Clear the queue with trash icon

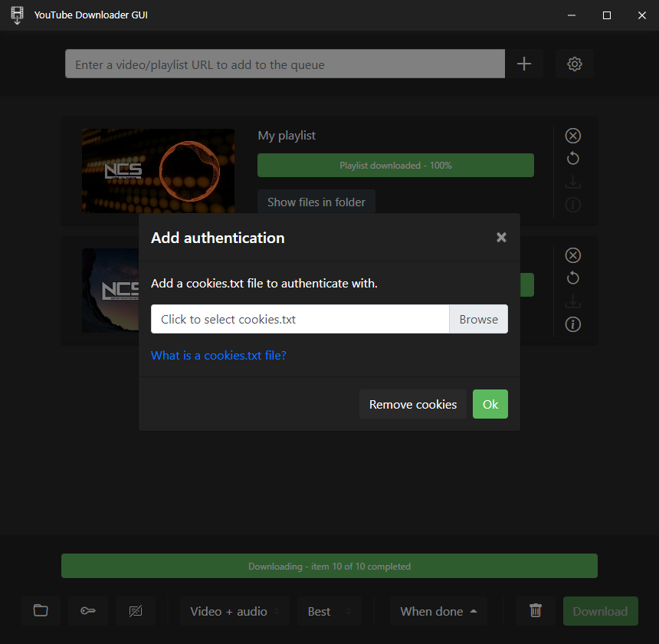coord(535,611)
